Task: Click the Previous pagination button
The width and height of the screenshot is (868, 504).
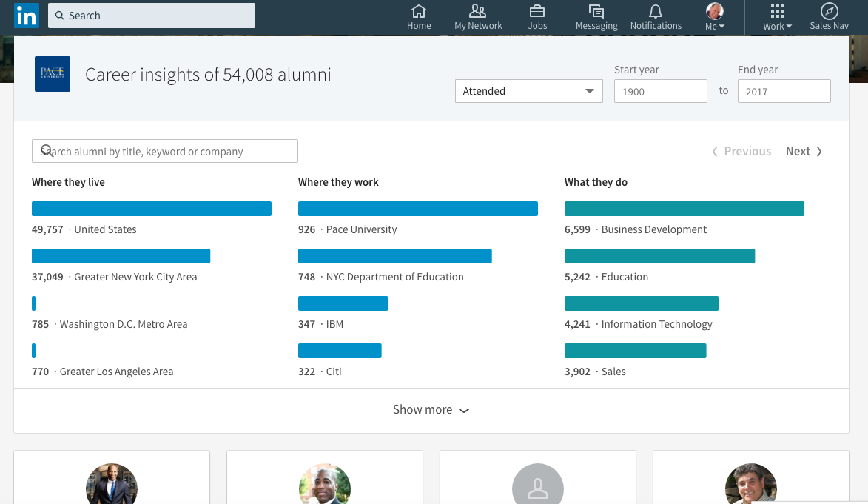Action: 741,151
